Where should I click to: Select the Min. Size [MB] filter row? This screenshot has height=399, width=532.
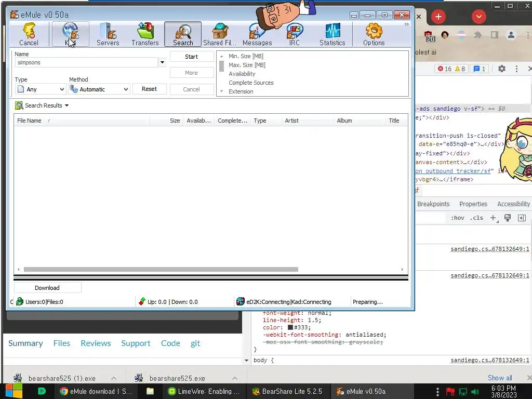[246, 56]
